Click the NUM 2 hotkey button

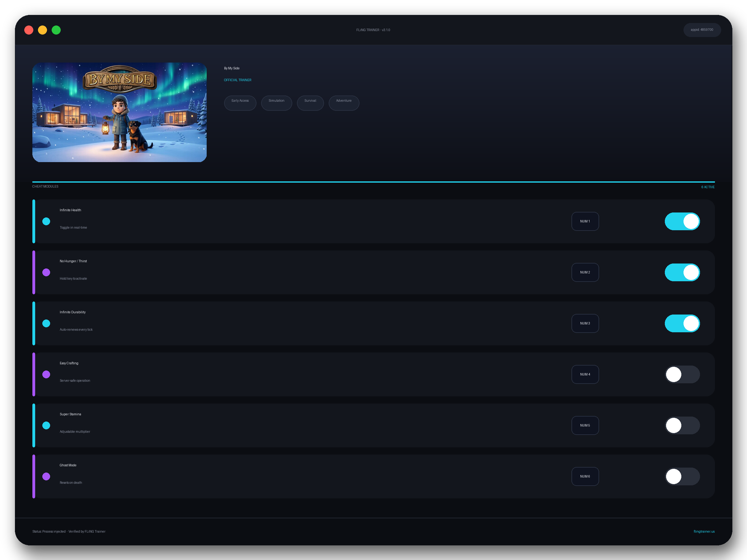[585, 273]
